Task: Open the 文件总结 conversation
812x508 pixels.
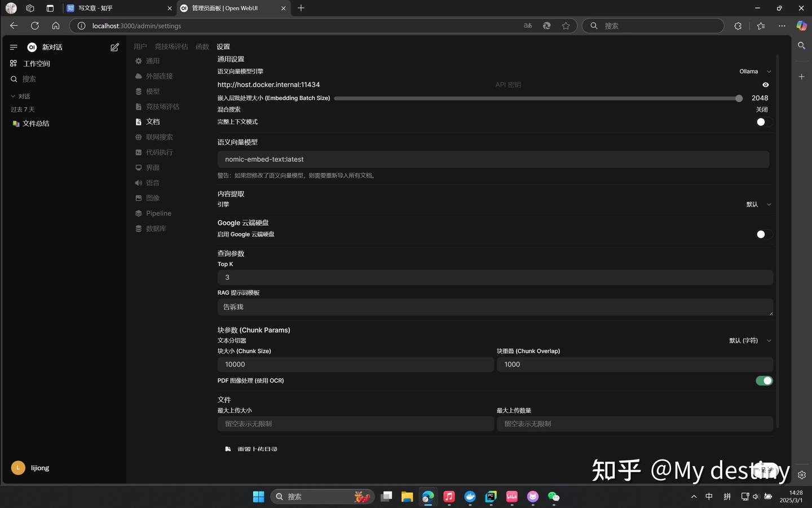Action: 36,124
